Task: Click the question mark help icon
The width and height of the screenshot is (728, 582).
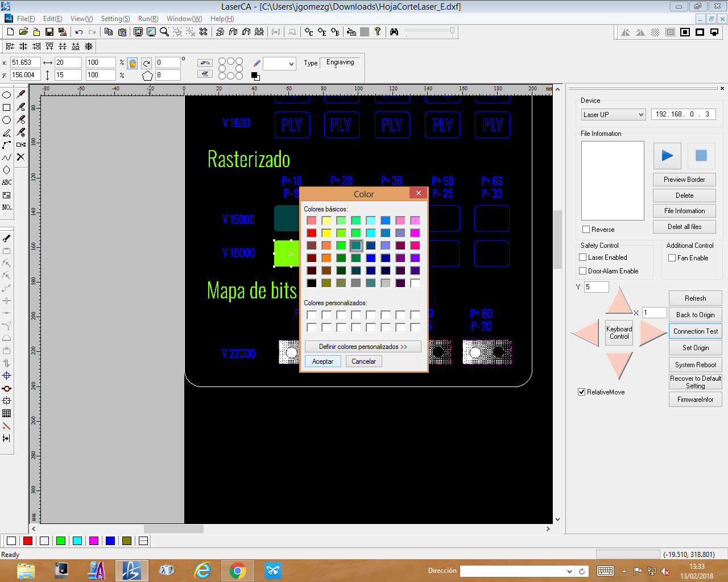Action: pos(378,32)
